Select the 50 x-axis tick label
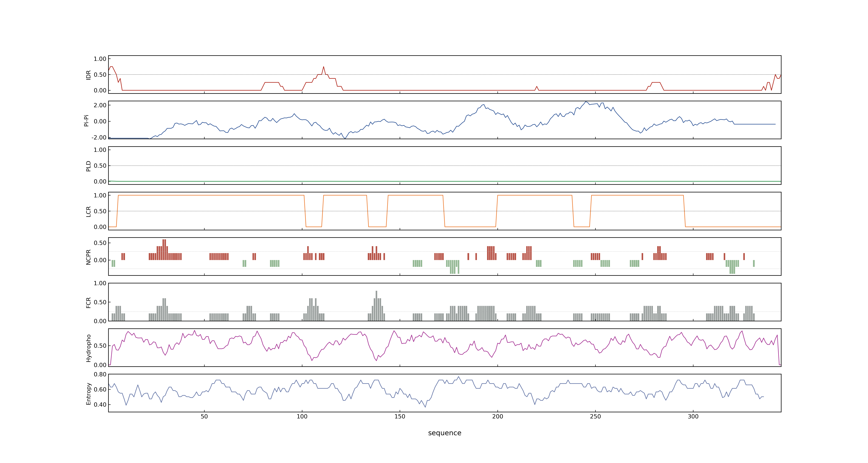 coord(204,416)
